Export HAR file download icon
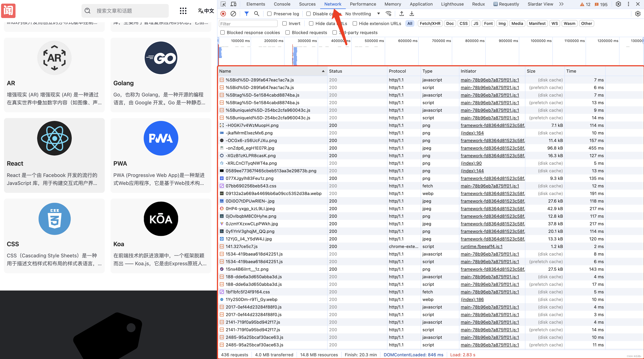644x359 pixels. (x=411, y=14)
